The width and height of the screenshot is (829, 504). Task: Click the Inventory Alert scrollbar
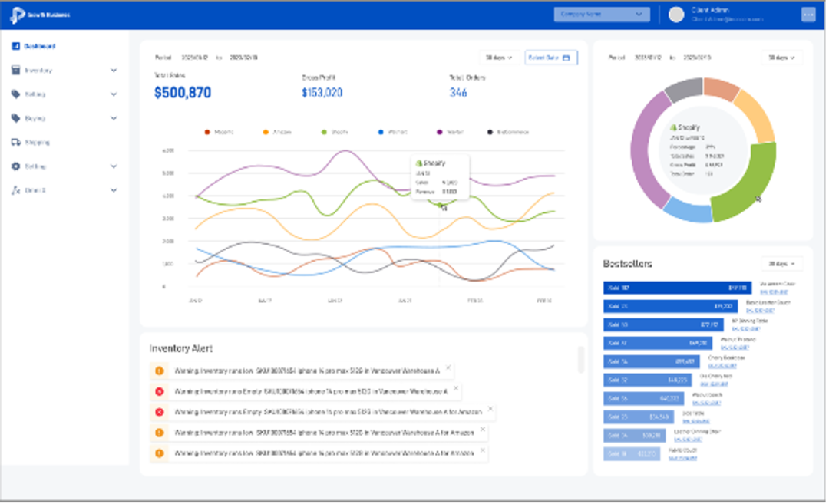[x=580, y=359]
